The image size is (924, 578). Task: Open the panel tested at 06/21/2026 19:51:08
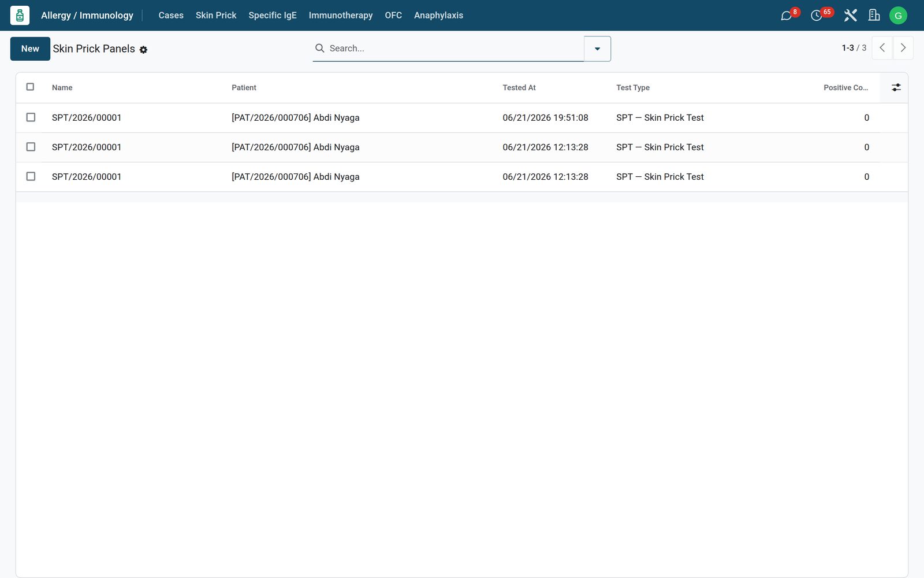point(462,118)
